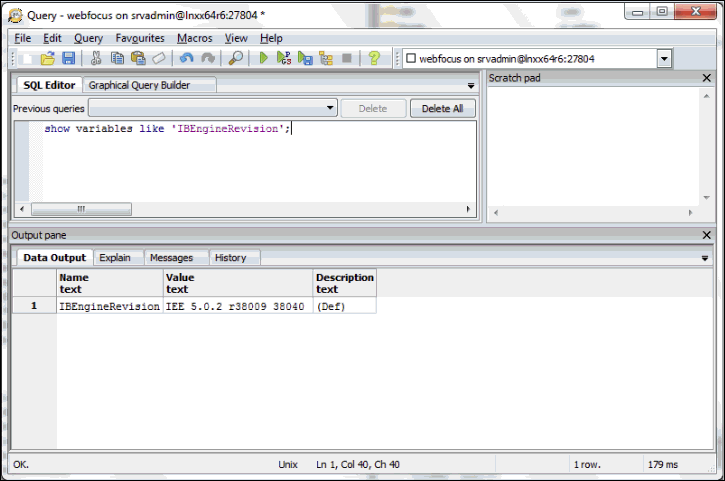Click Scratch pad scroll down arrow
This screenshot has width=725, height=481.
pos(706,197)
